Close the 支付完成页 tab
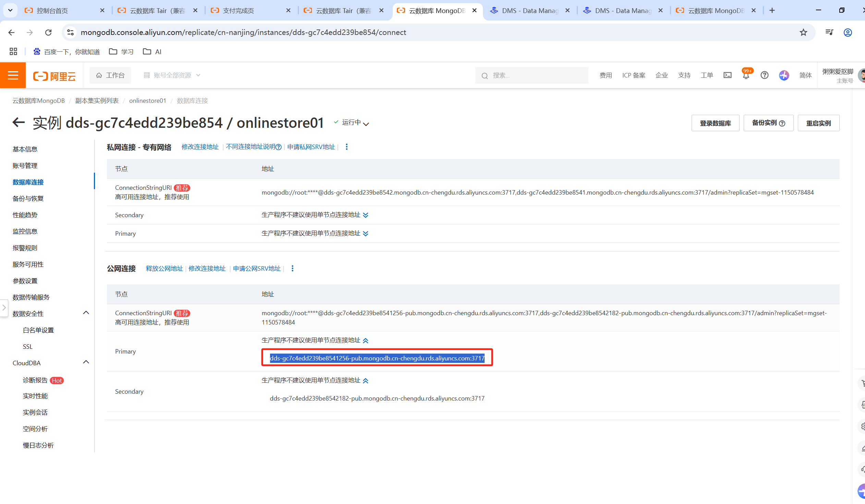This screenshot has width=865, height=504. tap(288, 11)
